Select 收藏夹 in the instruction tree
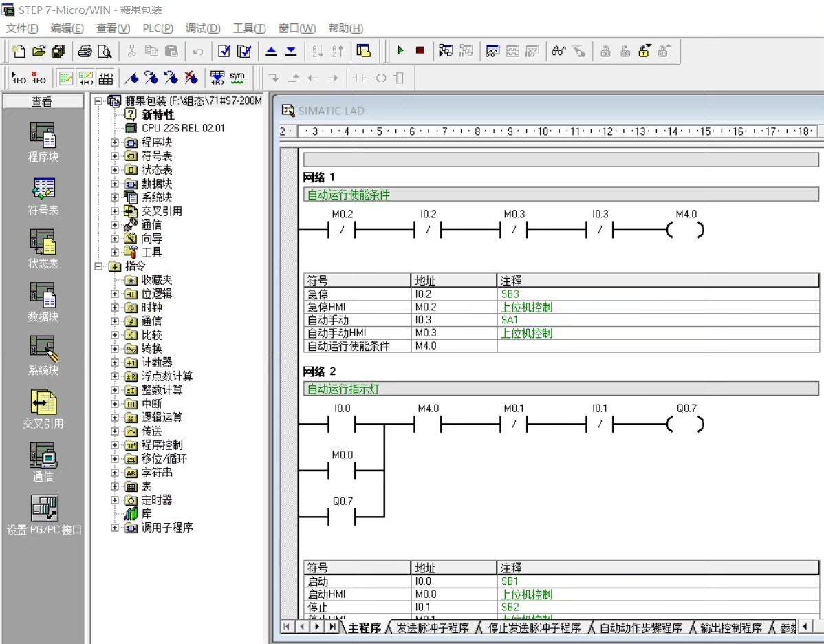 156,279
